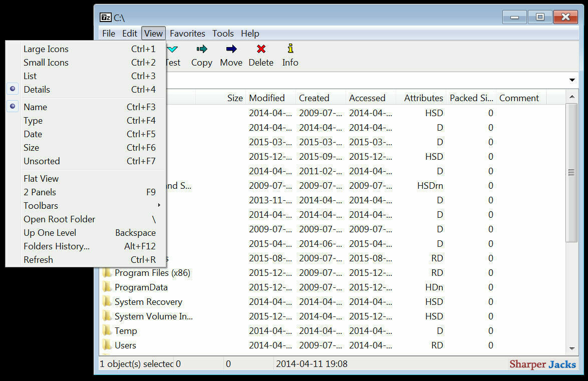Sort by the Packed Si... column header
This screenshot has width=588, height=381.
click(x=471, y=98)
